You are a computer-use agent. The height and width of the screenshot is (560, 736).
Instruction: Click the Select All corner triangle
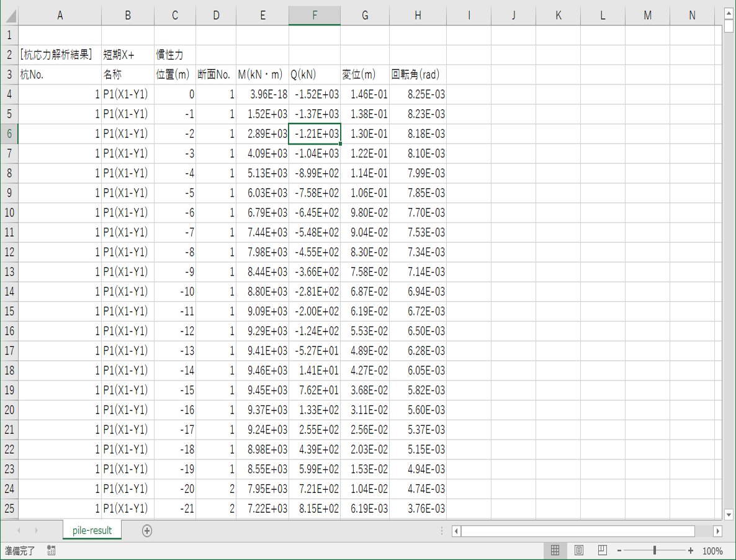point(9,16)
